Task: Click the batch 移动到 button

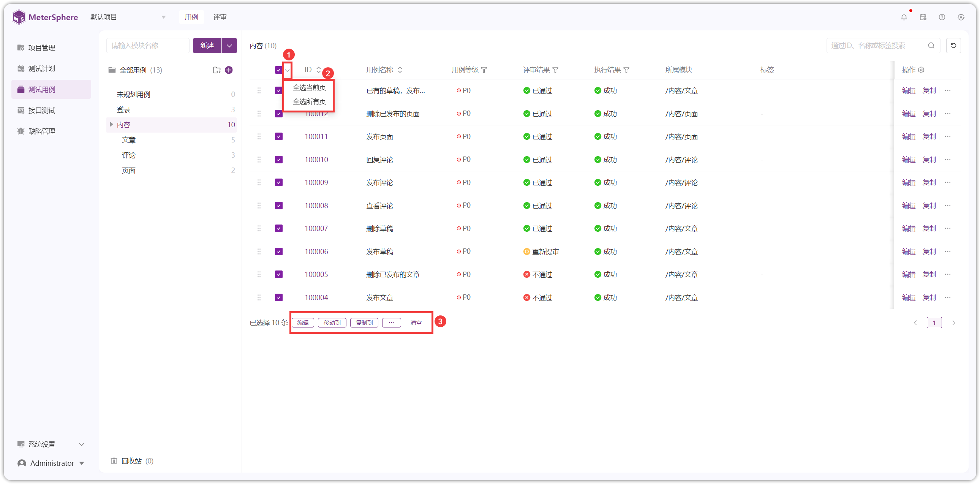Action: 332,323
